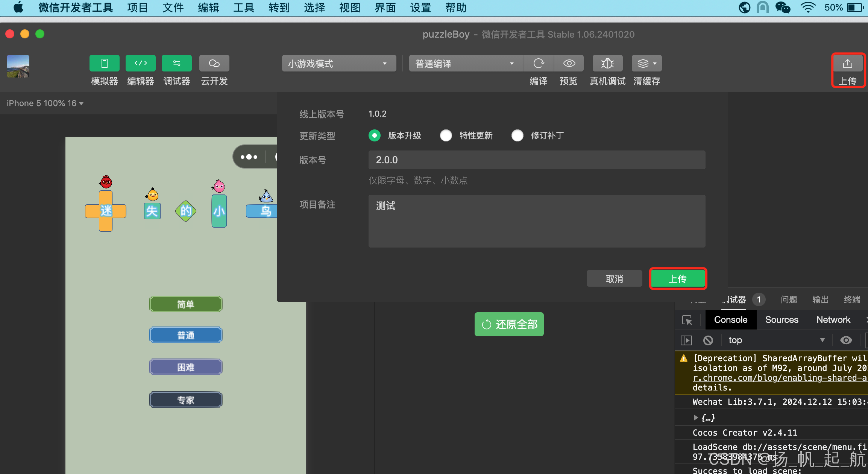The image size is (868, 474).
Task: Expand the clear cache dropdown arrow
Action: 655,63
